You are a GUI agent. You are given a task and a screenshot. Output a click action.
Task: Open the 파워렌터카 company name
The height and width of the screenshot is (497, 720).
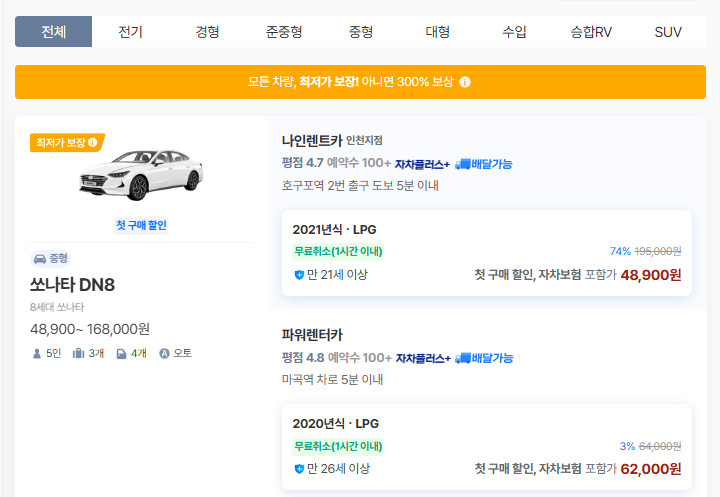[312, 334]
